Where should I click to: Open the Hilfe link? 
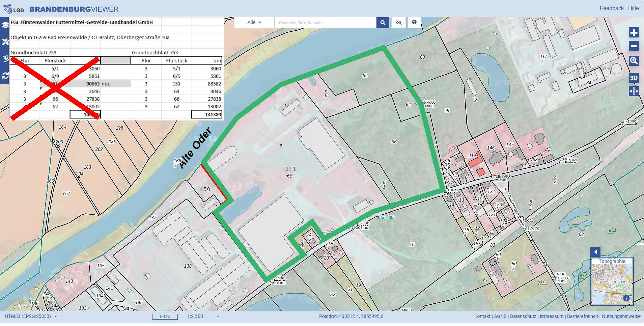click(633, 8)
